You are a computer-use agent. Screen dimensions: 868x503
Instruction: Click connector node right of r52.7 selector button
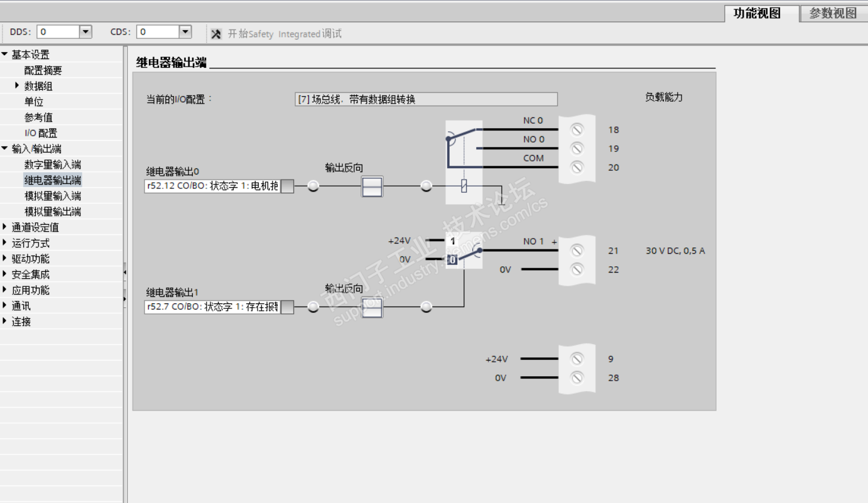pyautogui.click(x=313, y=307)
